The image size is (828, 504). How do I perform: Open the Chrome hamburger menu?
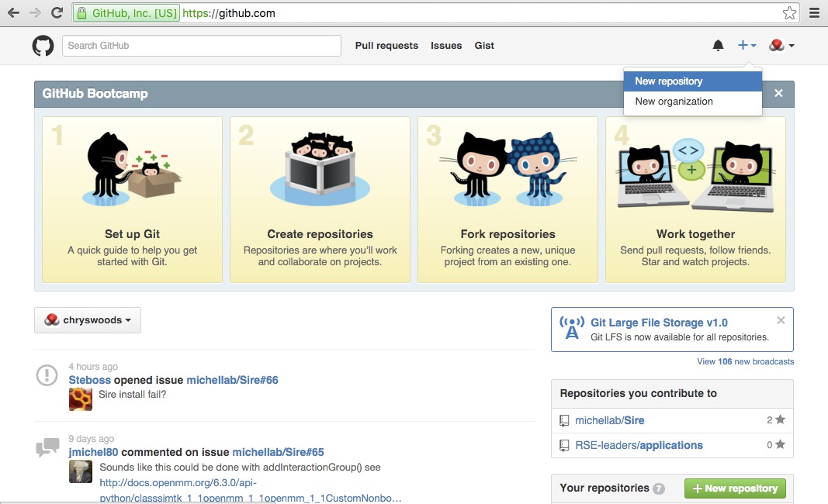(814, 13)
